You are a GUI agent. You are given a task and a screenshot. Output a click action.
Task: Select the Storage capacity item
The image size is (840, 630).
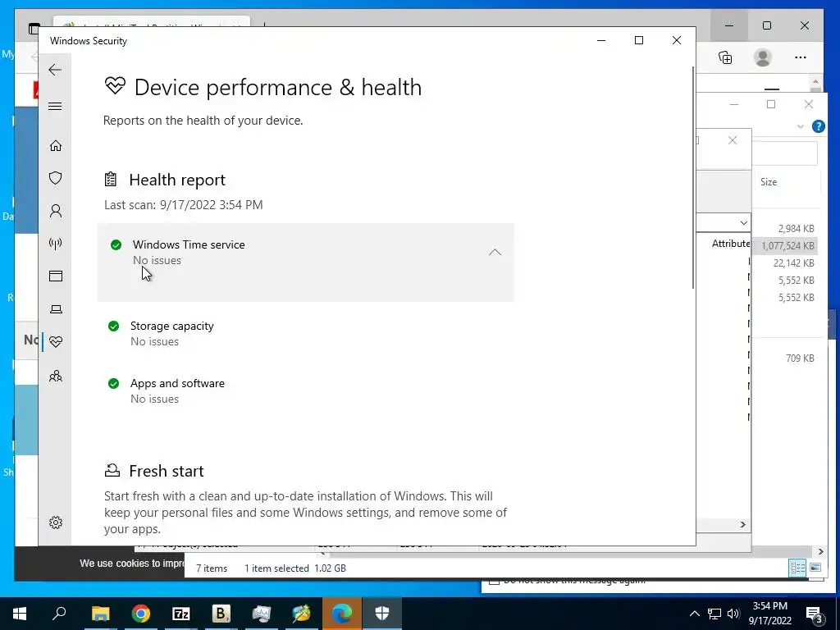pyautogui.click(x=171, y=333)
